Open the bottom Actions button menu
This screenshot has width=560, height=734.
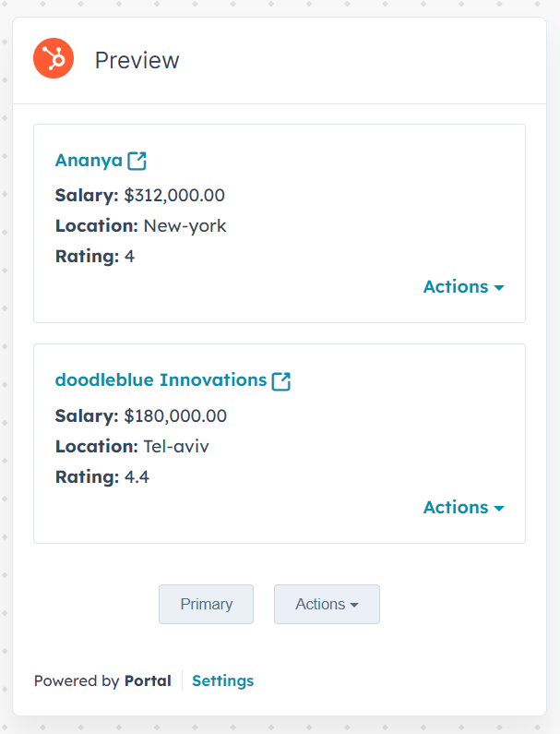coord(327,605)
